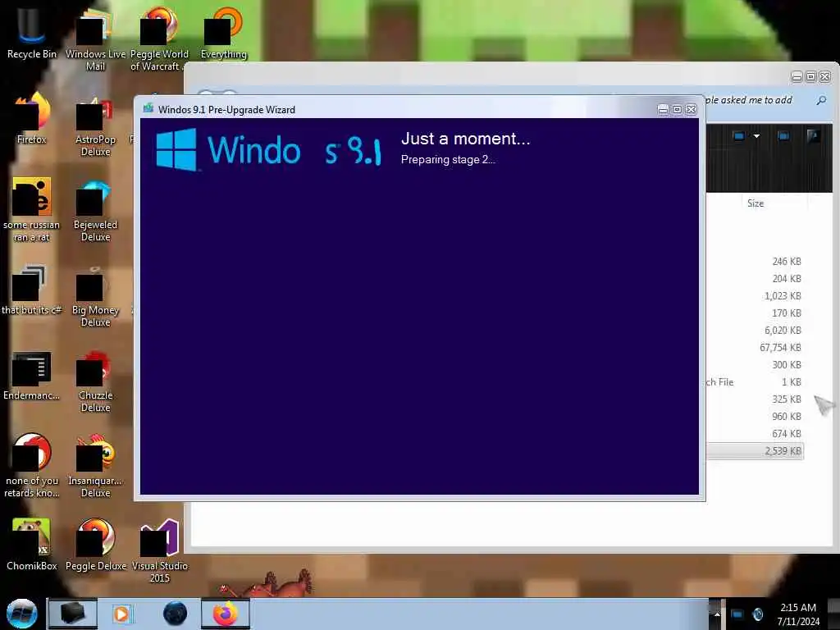This screenshot has width=840, height=630.
Task: Click the wizard title bar icon
Action: 148,109
